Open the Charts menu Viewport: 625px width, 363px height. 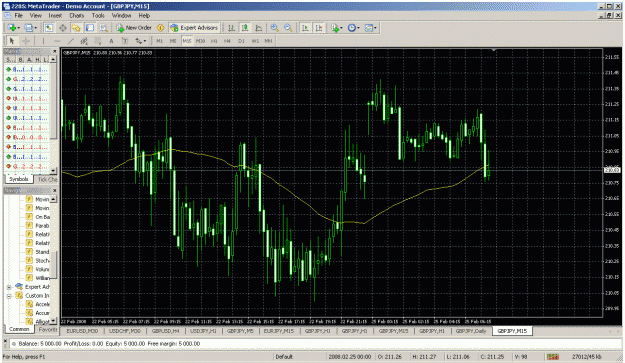click(x=77, y=16)
